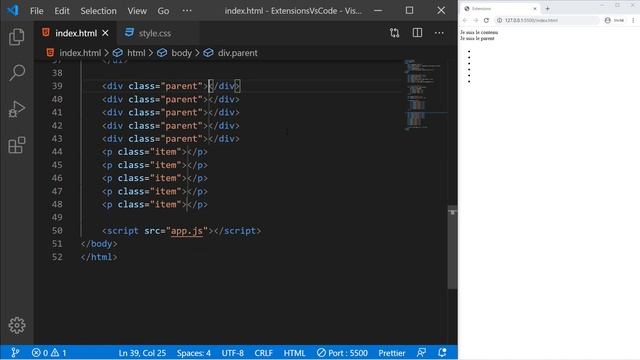Image resolution: width=640 pixels, height=360 pixels.
Task: Click the closing html tag on line 52
Action: click(x=99, y=257)
